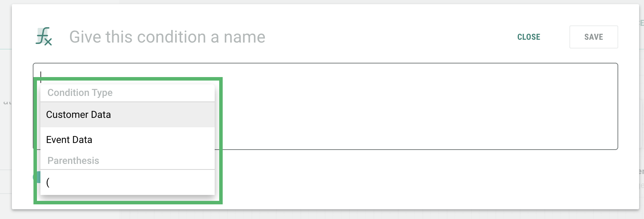Click the green fx symbol beside title

coord(44,37)
